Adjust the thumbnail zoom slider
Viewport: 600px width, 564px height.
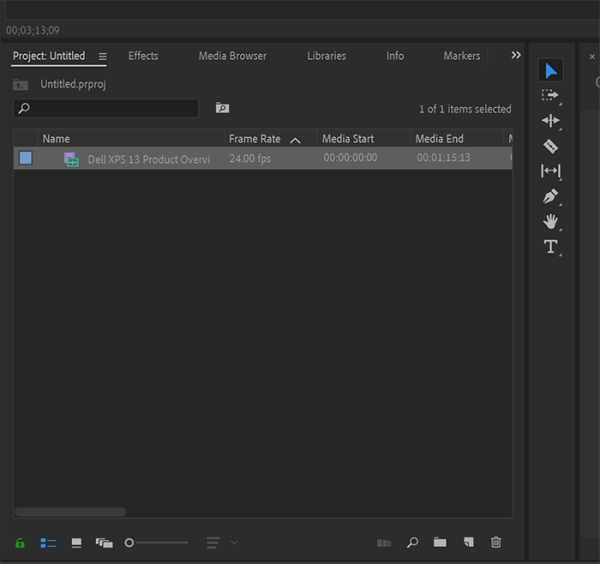tap(156, 543)
